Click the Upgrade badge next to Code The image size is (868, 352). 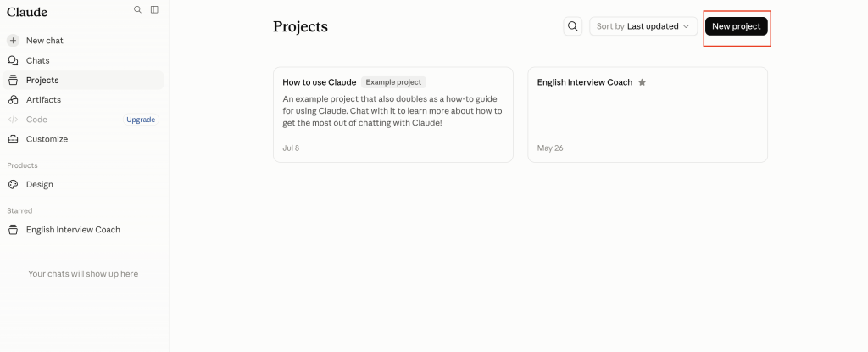(x=141, y=120)
